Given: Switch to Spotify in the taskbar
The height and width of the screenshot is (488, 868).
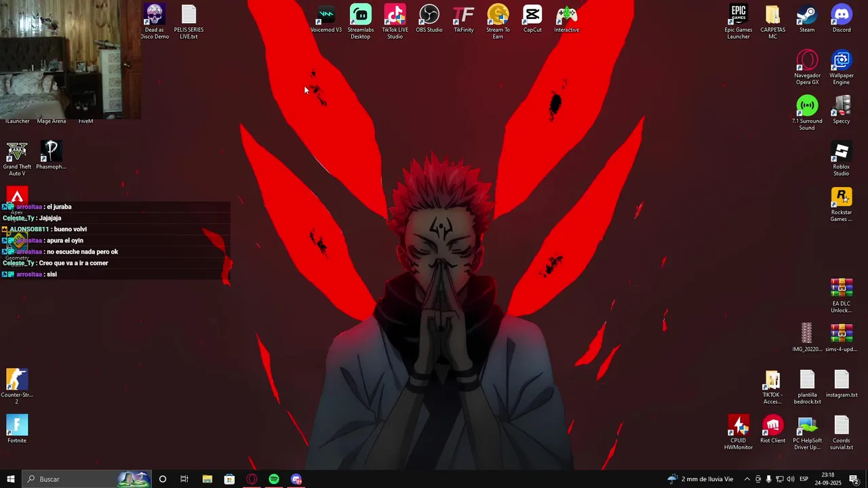Looking at the screenshot, I should tap(274, 479).
